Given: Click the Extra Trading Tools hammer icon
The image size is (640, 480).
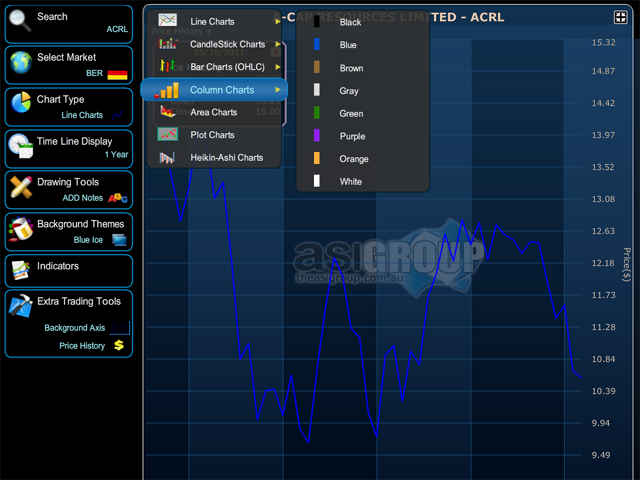Looking at the screenshot, I should click(x=20, y=305).
